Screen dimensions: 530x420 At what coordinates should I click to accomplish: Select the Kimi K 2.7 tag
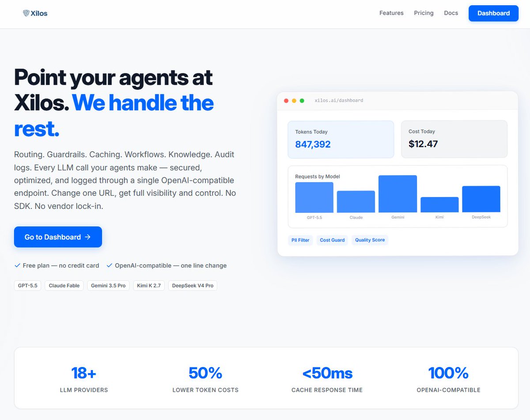point(149,286)
